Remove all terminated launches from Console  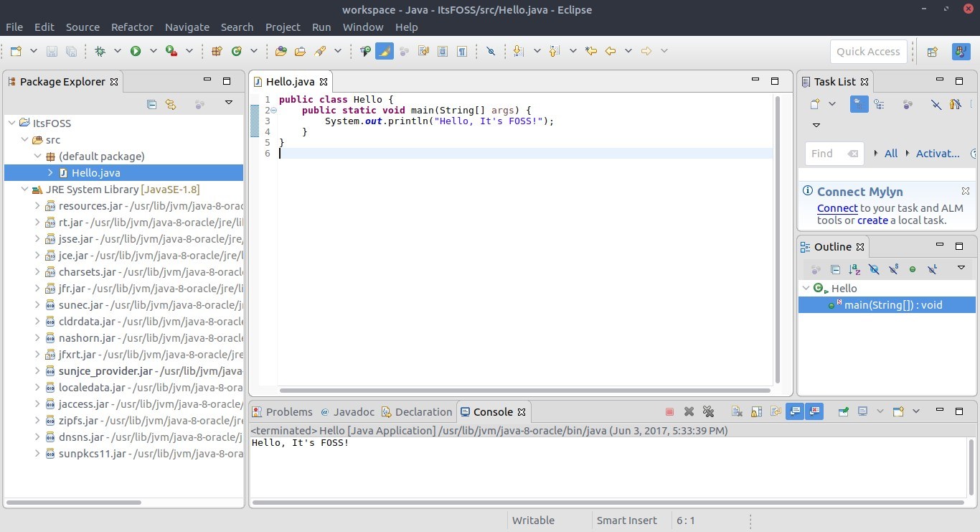click(709, 411)
